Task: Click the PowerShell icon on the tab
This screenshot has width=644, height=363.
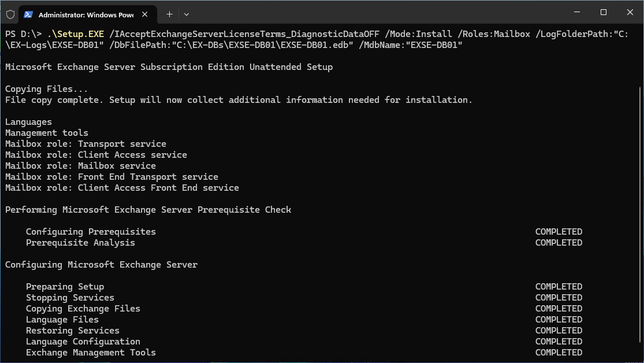Action: (x=28, y=14)
